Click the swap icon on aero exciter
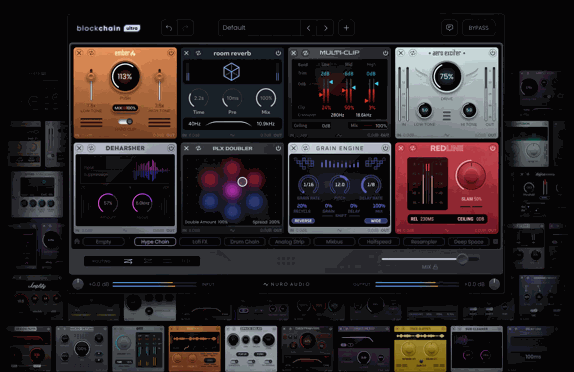Image resolution: width=574 pixels, height=372 pixels. point(413,53)
